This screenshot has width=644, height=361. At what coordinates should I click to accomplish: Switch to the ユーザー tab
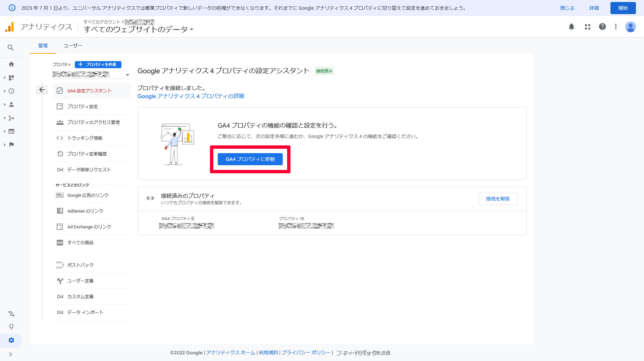click(x=73, y=46)
